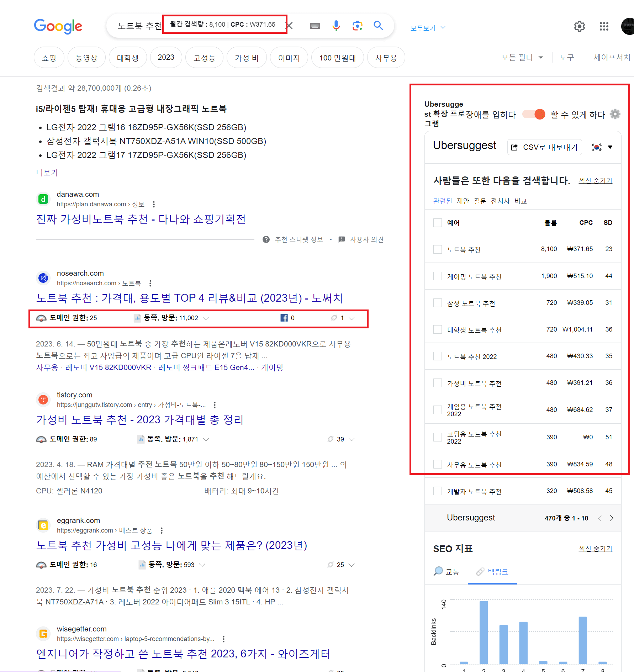
Task: Click the danawa green favicon
Action: [x=43, y=199]
